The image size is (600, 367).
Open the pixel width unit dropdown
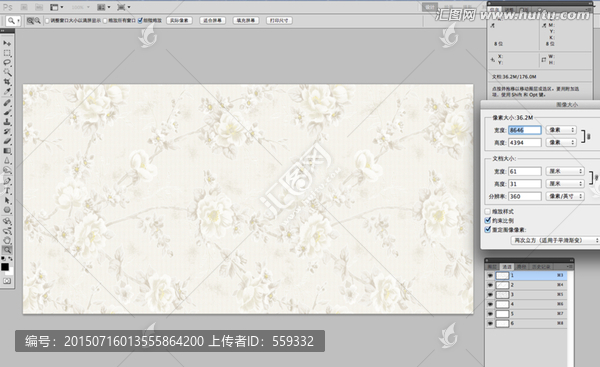561,130
